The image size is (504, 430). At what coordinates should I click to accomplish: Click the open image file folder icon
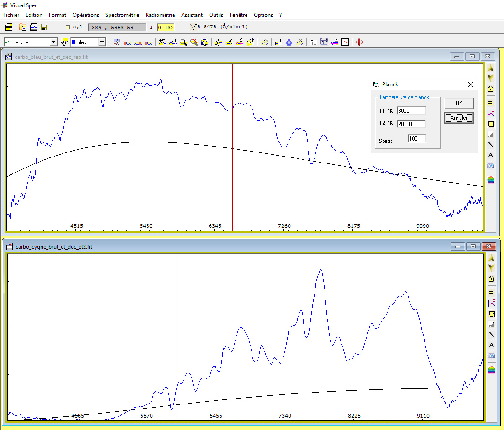tap(23, 27)
